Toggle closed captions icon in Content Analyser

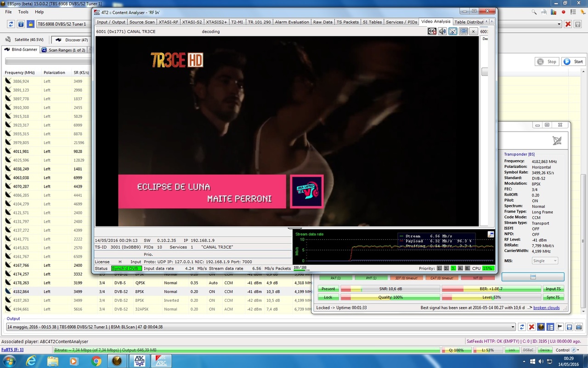point(432,31)
